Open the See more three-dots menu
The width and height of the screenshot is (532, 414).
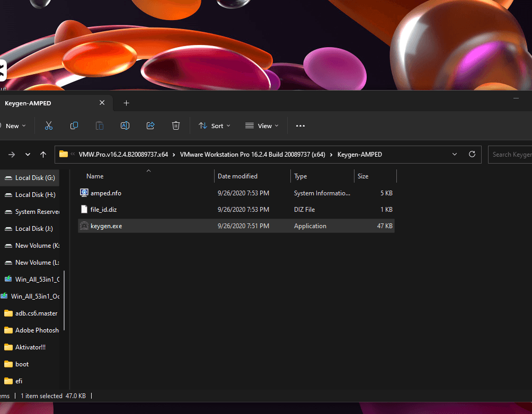coord(300,126)
